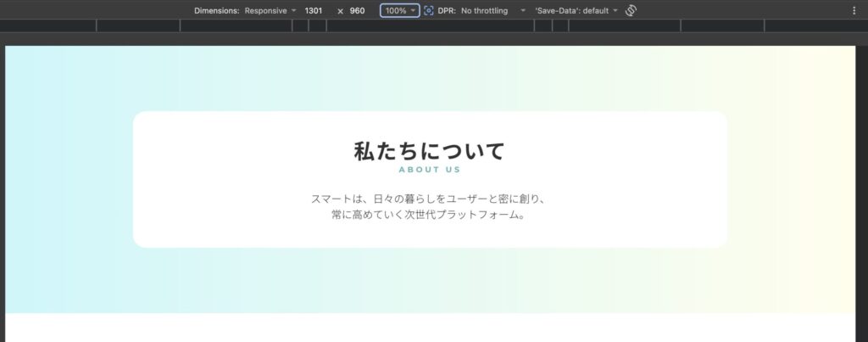
Task: Edit the viewport width field showing 1301
Action: tap(314, 10)
